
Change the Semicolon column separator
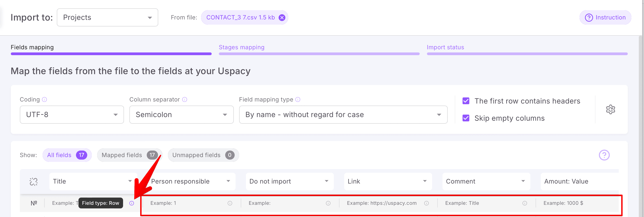(181, 115)
